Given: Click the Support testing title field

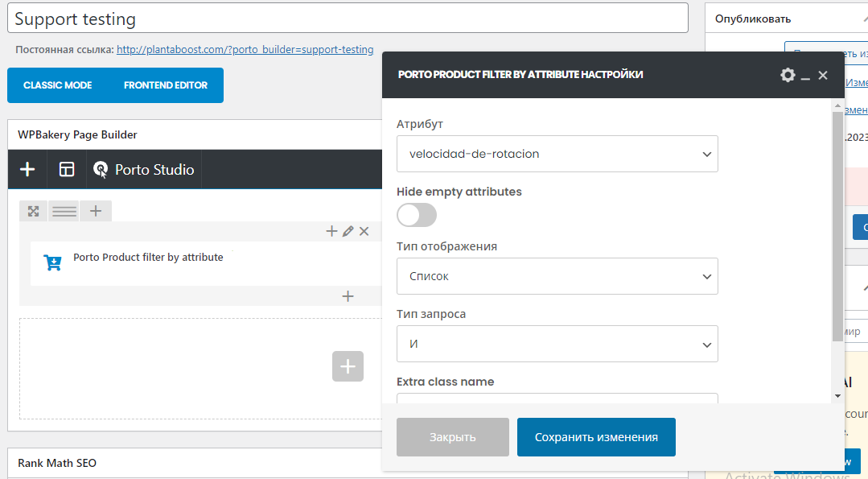Looking at the screenshot, I should coord(348,19).
